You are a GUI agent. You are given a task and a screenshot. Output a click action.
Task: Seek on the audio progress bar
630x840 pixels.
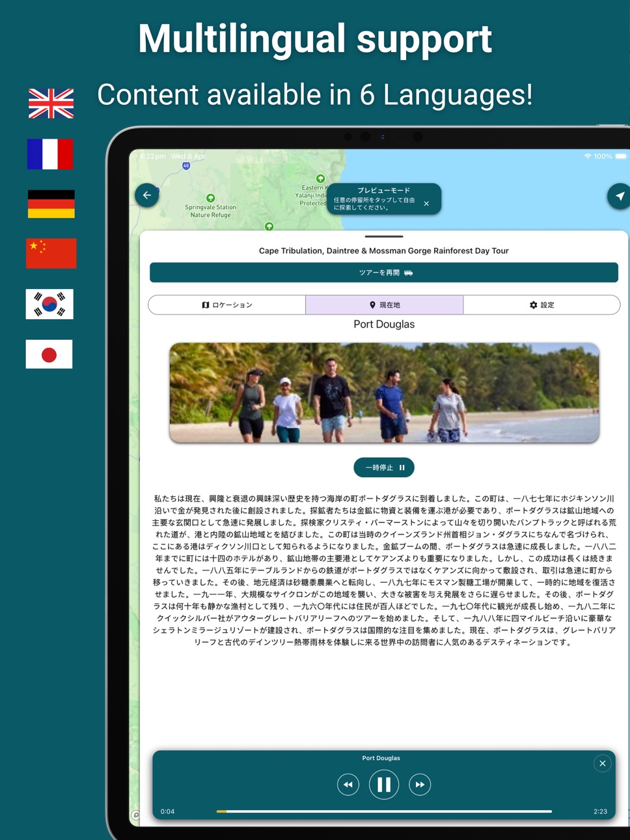384,811
